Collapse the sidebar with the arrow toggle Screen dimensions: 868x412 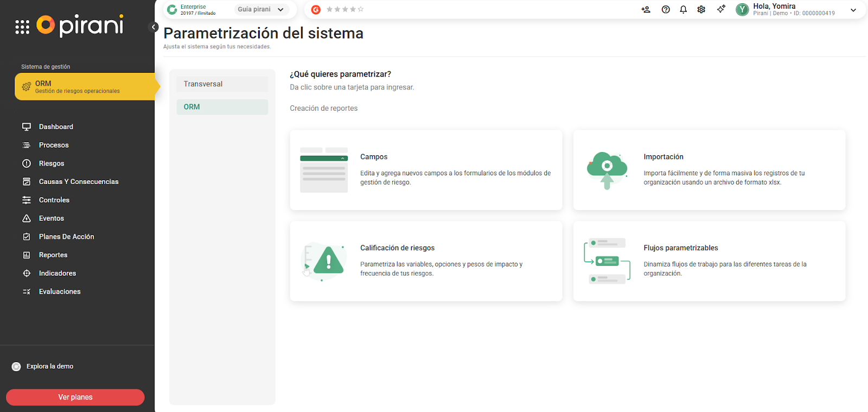(x=154, y=27)
